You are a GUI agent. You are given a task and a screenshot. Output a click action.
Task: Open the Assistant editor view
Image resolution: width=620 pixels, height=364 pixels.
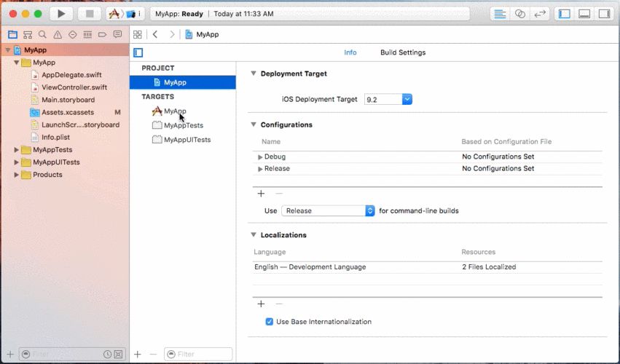pyautogui.click(x=519, y=13)
